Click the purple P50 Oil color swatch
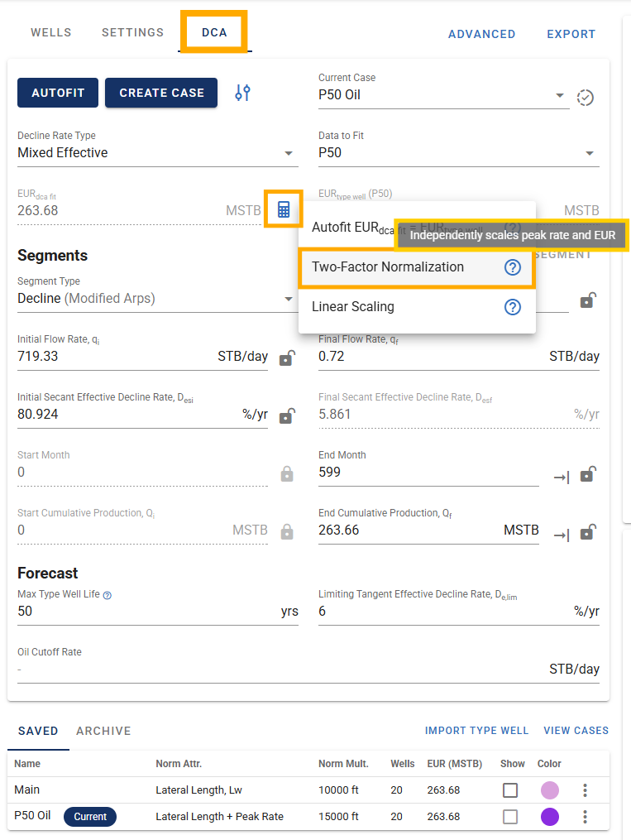Viewport: 631px width, 840px height. [550, 817]
